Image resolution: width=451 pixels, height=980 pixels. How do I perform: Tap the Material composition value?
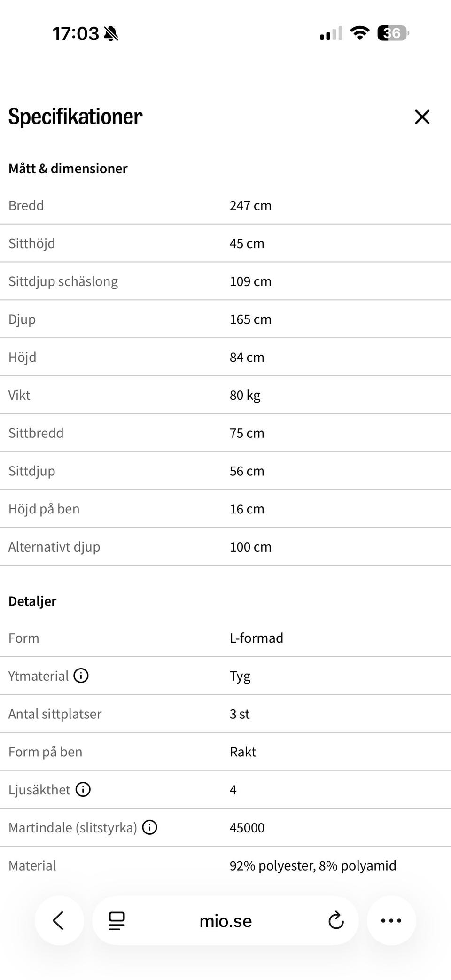click(313, 865)
